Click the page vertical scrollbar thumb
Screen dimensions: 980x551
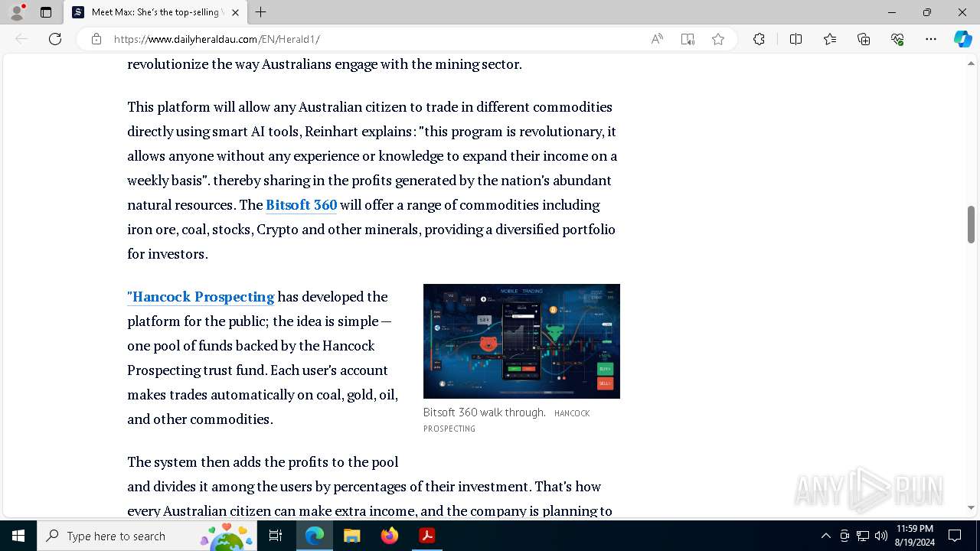[x=971, y=224]
